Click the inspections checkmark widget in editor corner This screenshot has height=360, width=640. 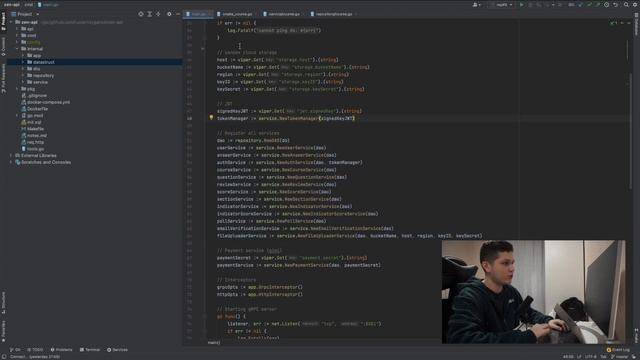613,23
